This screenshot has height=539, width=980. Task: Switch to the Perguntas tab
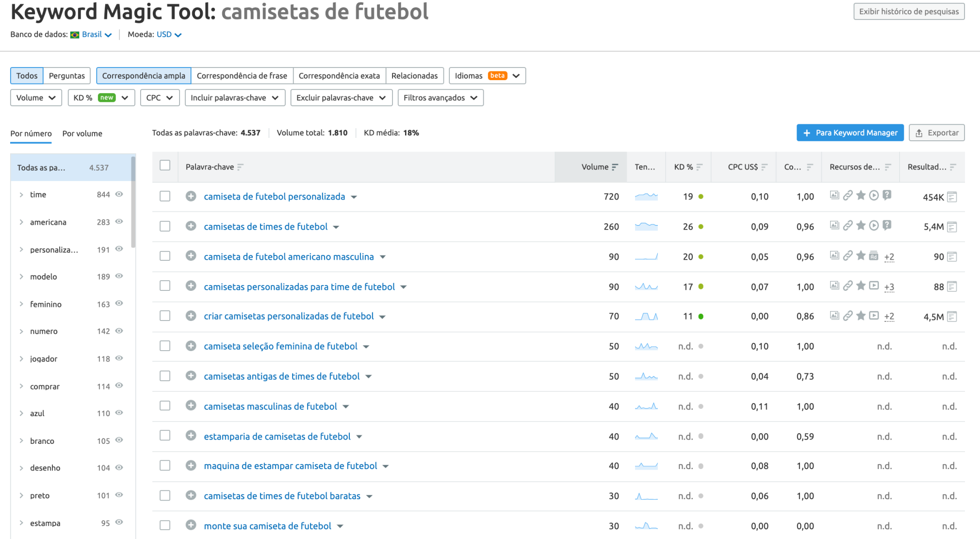click(66, 76)
